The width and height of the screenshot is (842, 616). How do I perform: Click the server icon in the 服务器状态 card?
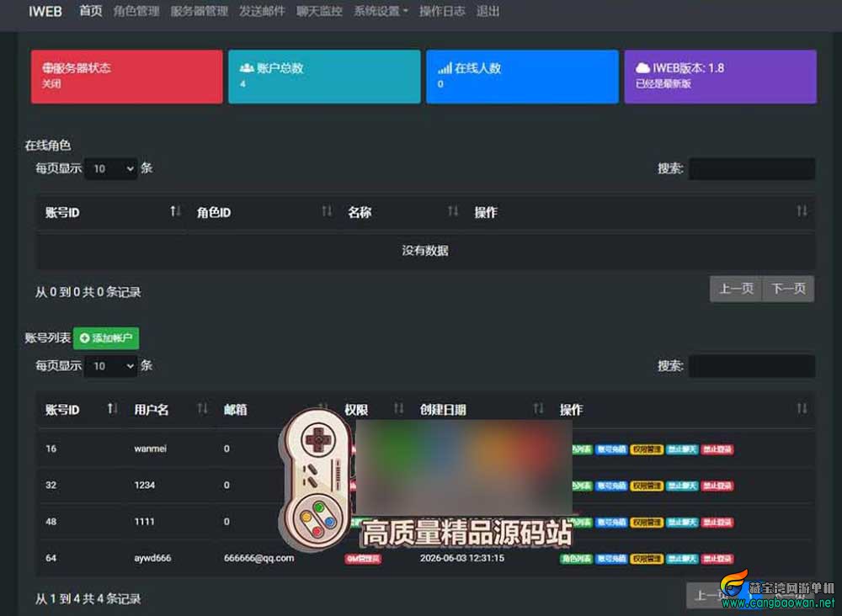coord(47,68)
